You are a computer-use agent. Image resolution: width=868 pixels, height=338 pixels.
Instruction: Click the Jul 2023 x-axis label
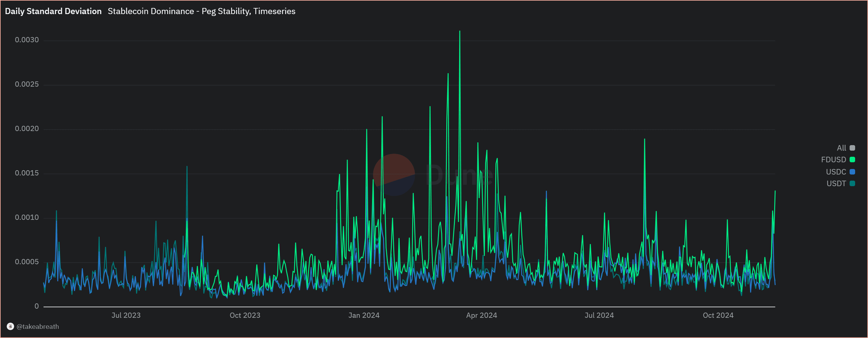(126, 315)
